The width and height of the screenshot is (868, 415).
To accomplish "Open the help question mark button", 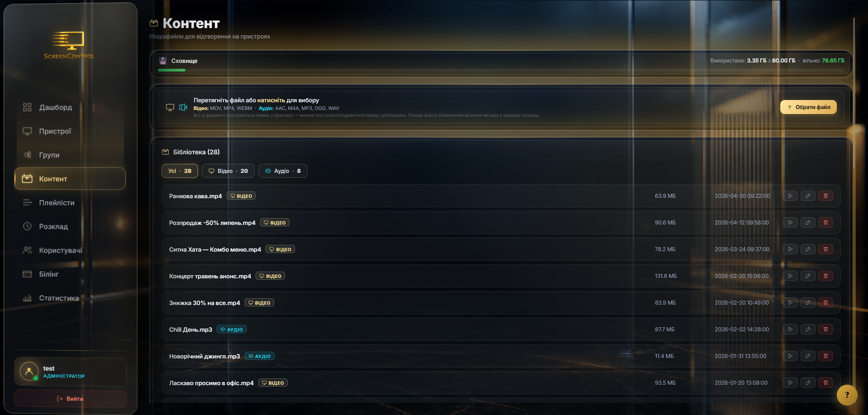I will [x=847, y=395].
